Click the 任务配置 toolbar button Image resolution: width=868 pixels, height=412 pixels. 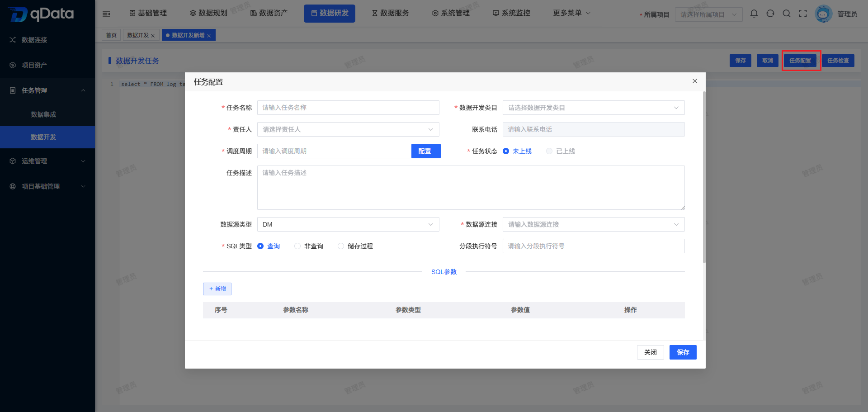[800, 61]
